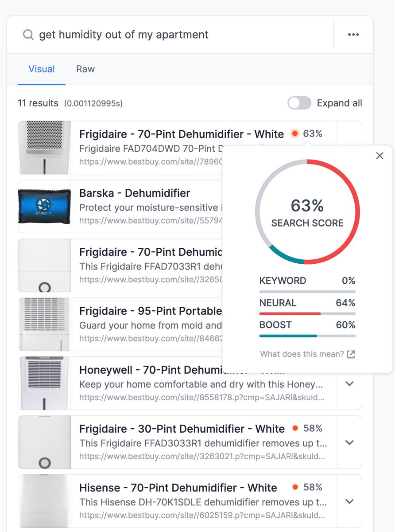Click the Honeywell dehumidifier thumbnail
This screenshot has width=395, height=532.
[x=44, y=383]
